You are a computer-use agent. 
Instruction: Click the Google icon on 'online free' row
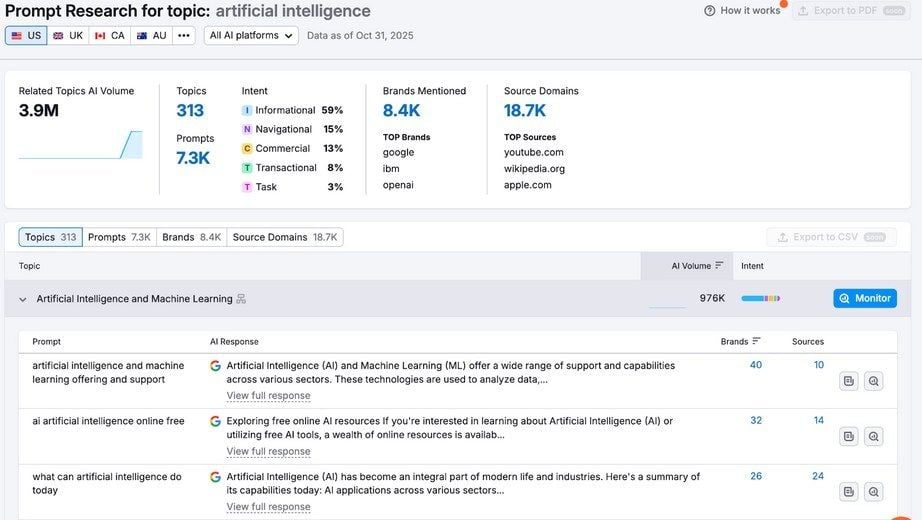pos(216,421)
